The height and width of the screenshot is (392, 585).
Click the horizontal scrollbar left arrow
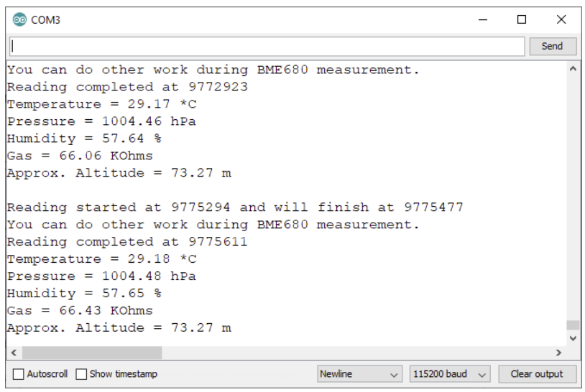click(13, 353)
